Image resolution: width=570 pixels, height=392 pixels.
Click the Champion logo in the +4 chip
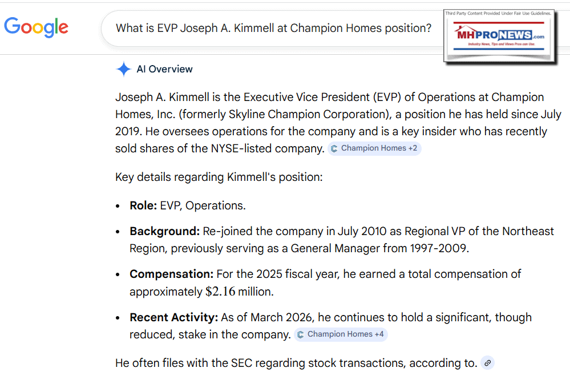301,334
